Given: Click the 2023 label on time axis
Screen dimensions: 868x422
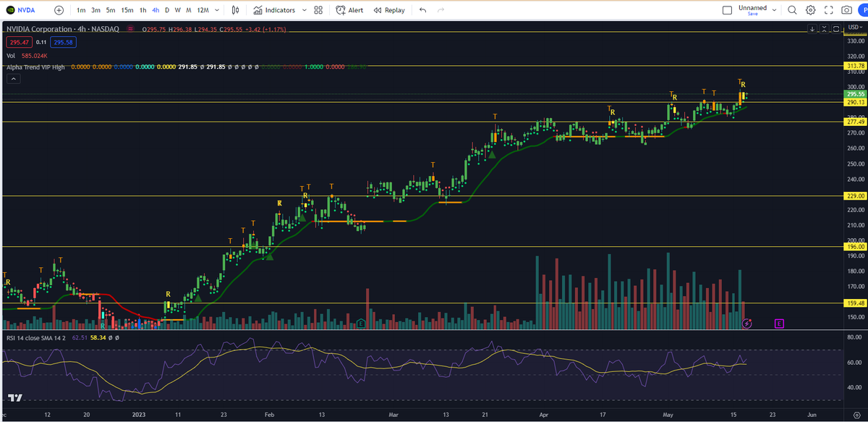Looking at the screenshot, I should (x=140, y=415).
